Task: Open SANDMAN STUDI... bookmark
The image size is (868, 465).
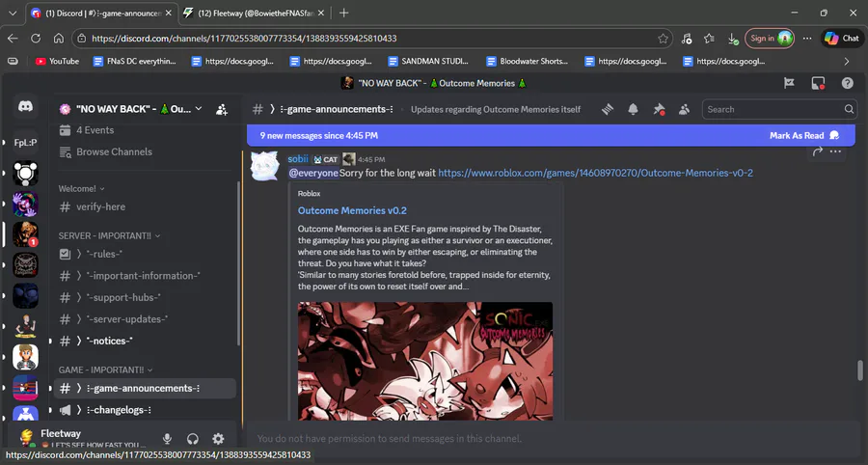Action: point(428,62)
